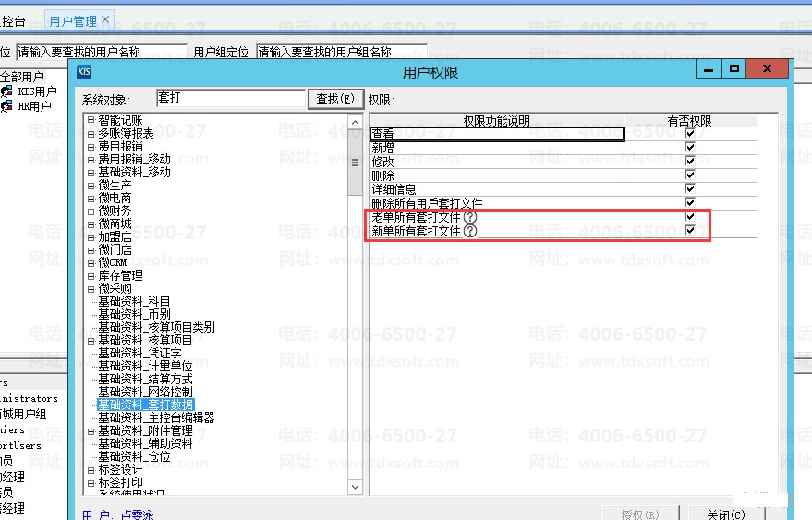The image size is (812, 520).
Task: Select 基础资料_凭证字 in the tree
Action: pyautogui.click(x=139, y=353)
